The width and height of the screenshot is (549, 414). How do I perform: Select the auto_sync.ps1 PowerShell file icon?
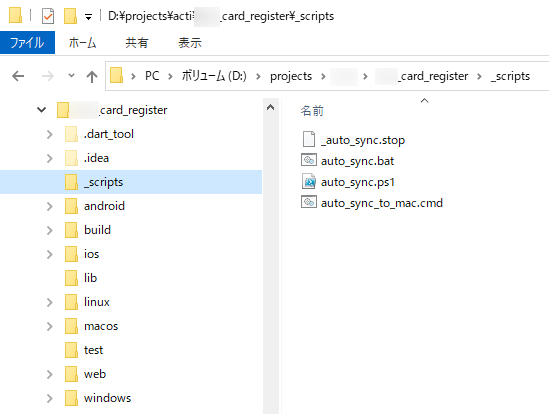tap(309, 181)
